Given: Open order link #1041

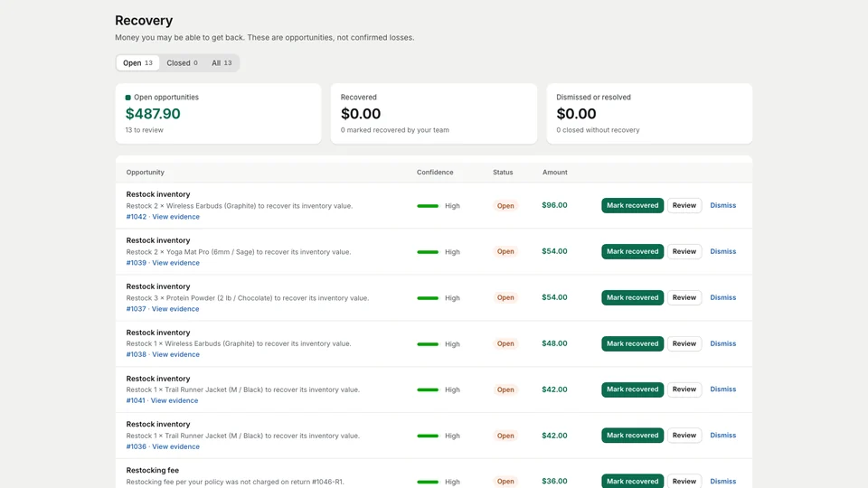Looking at the screenshot, I should [135, 400].
